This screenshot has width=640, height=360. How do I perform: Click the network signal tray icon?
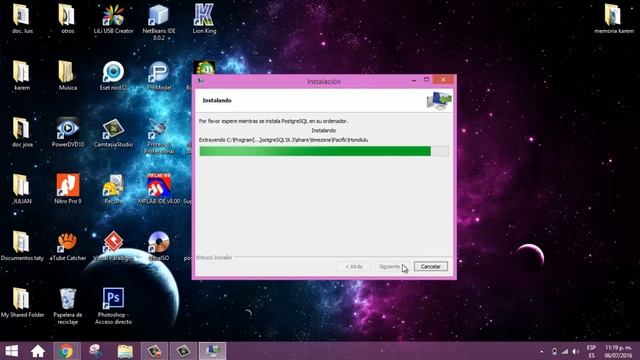pyautogui.click(x=564, y=351)
